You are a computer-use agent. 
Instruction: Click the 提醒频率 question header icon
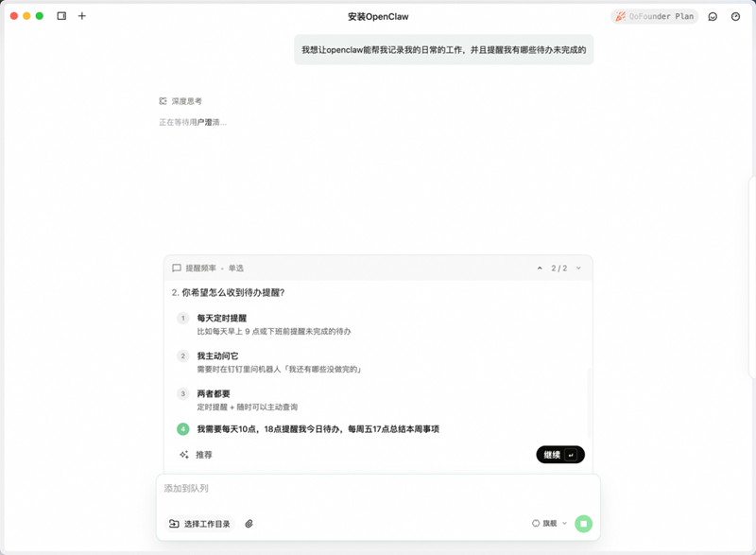point(177,269)
